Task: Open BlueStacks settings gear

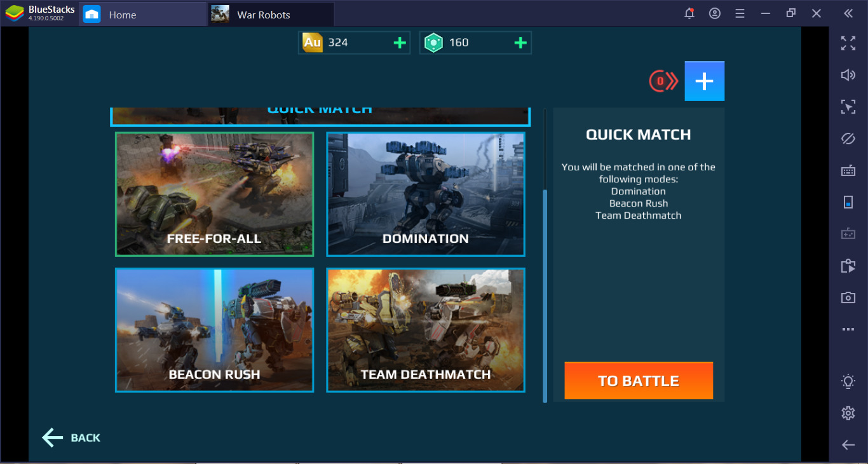Action: [x=848, y=413]
